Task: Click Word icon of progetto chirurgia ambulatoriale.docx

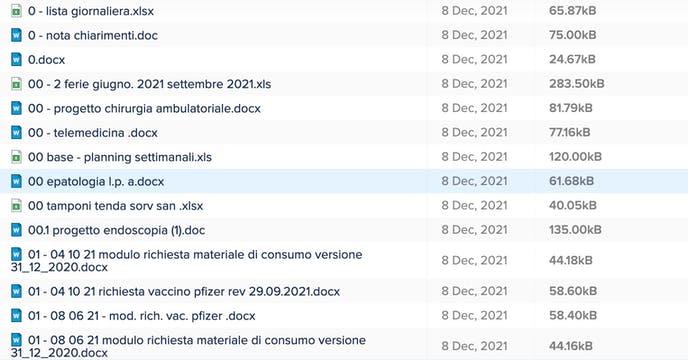Action: click(x=16, y=108)
